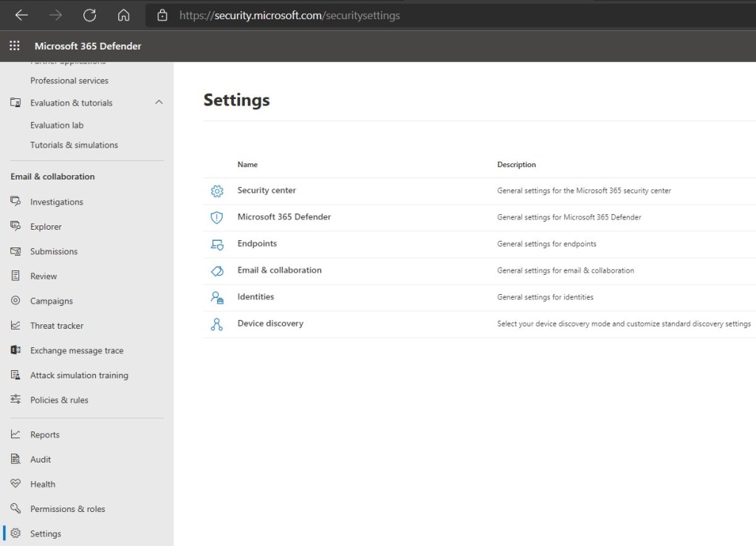756x546 pixels.
Task: Click the Health heart icon in sidebar
Action: (16, 484)
